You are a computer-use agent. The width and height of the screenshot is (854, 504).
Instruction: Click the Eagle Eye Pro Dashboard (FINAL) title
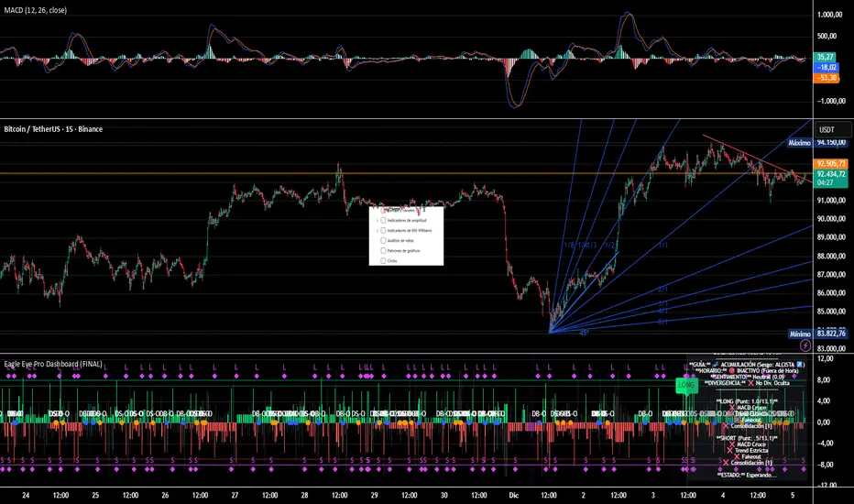[53, 364]
